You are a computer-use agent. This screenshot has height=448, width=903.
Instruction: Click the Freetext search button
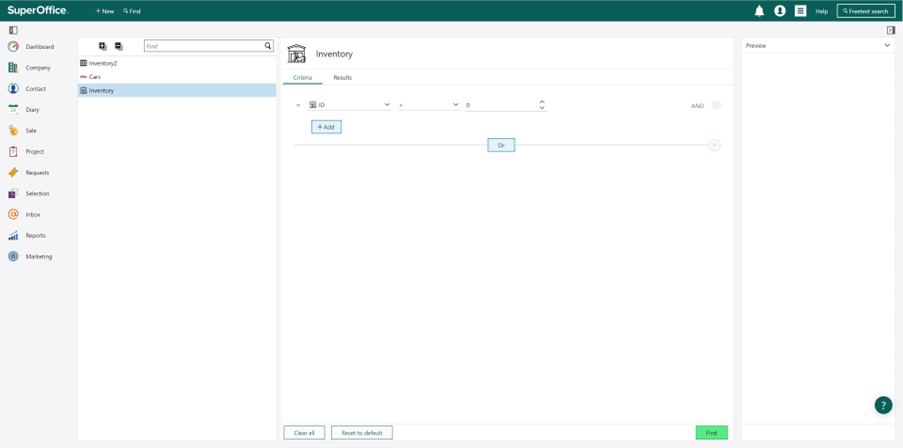[x=866, y=11]
